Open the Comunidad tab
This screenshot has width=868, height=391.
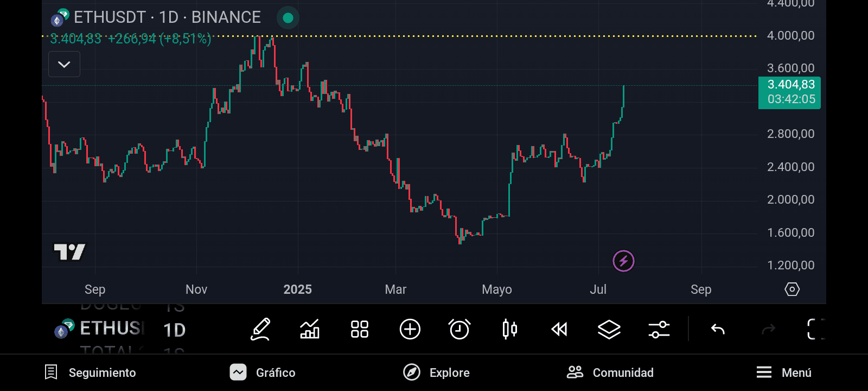pos(610,373)
